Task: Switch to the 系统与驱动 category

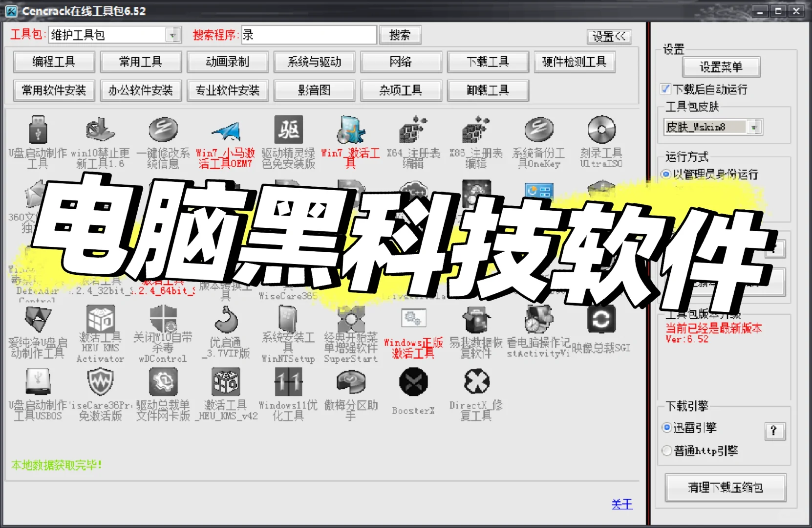Action: point(314,62)
